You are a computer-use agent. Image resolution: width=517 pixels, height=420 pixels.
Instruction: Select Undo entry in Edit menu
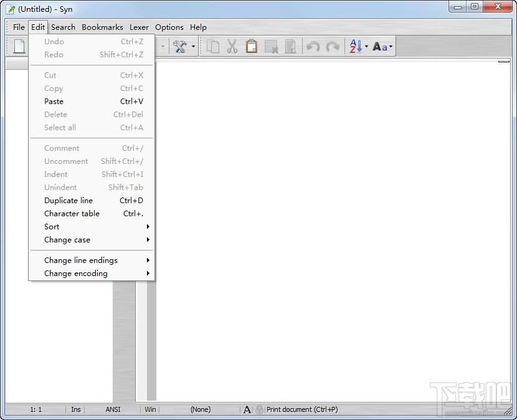click(92, 42)
